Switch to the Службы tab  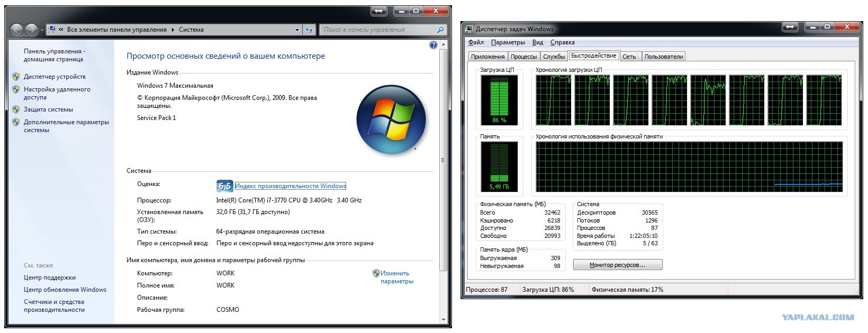[554, 57]
